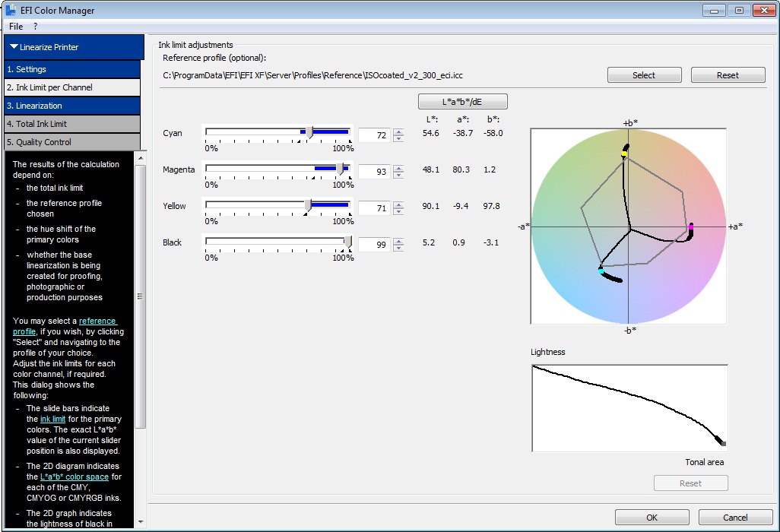Click the magenta marker in color diagram
This screenshot has height=532, width=780.
pyautogui.click(x=691, y=227)
